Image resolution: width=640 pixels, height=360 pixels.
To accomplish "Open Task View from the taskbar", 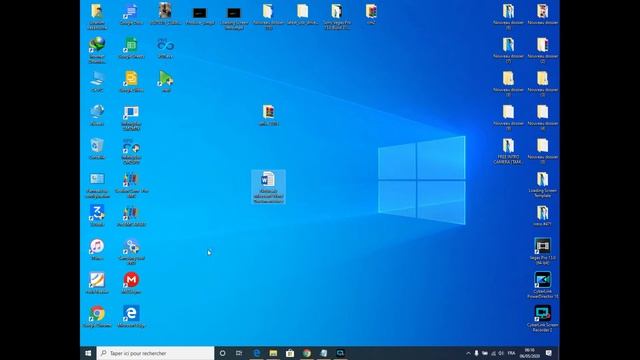I will pyautogui.click(x=239, y=353).
